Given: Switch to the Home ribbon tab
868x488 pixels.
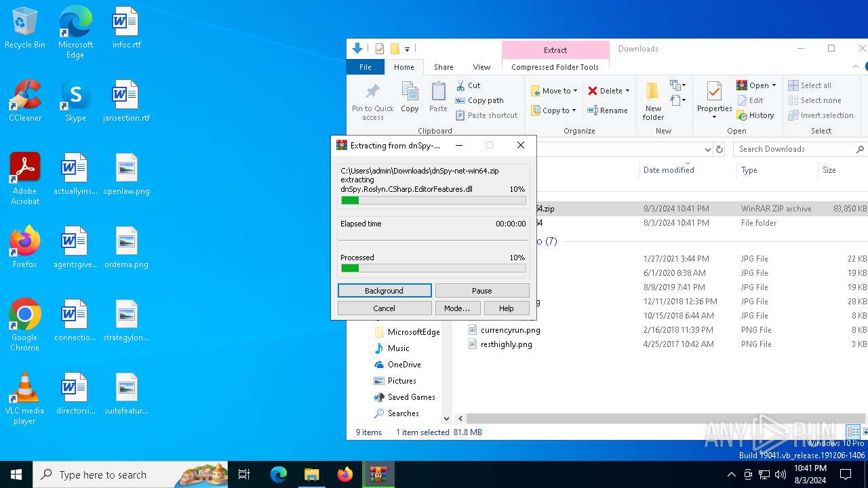Looking at the screenshot, I should (404, 67).
